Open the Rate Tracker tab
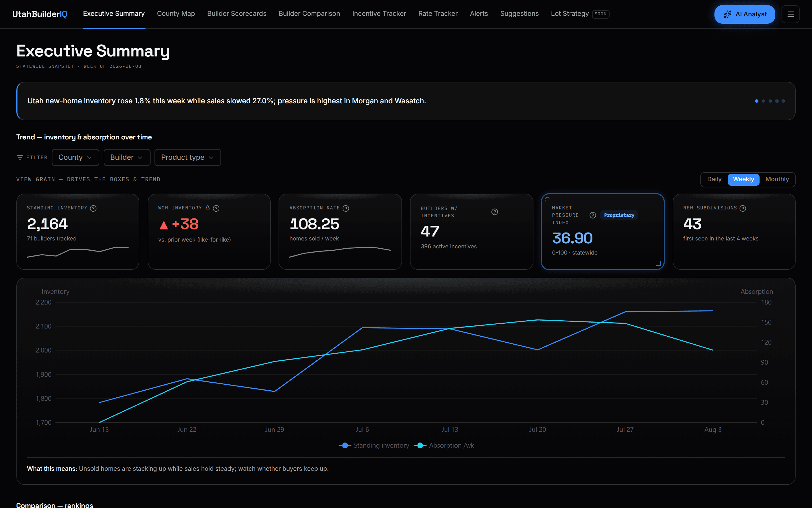 (x=438, y=14)
